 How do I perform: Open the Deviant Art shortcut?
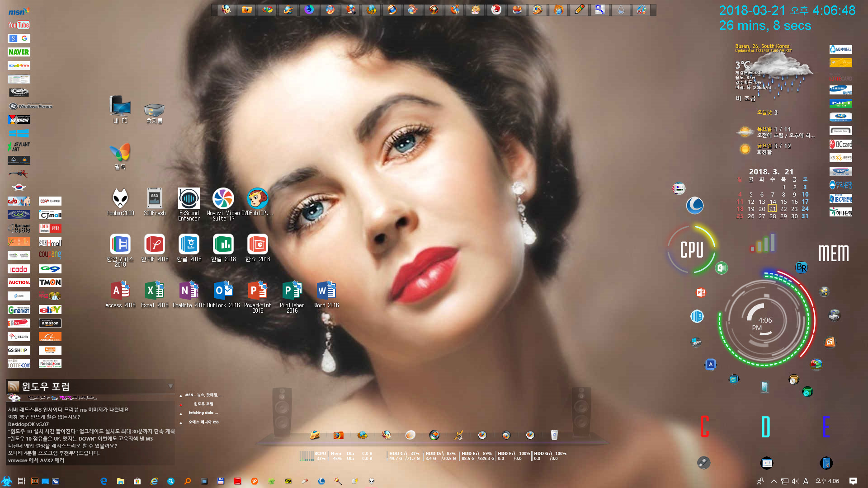click(19, 147)
